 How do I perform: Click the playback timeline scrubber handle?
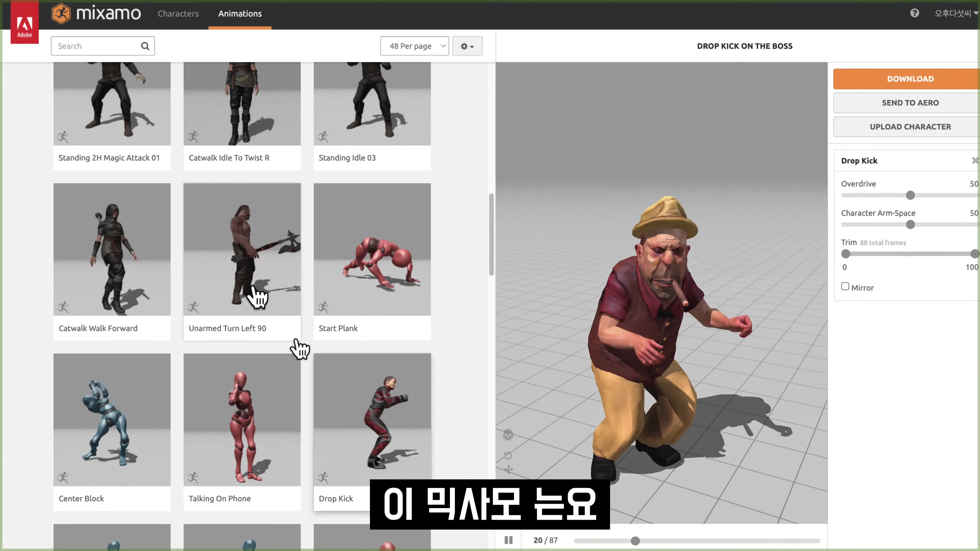tap(635, 541)
